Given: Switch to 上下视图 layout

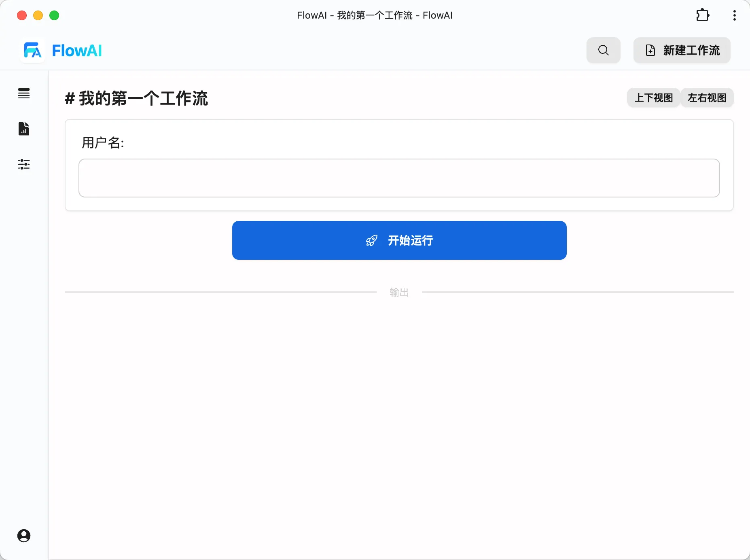Looking at the screenshot, I should [653, 98].
